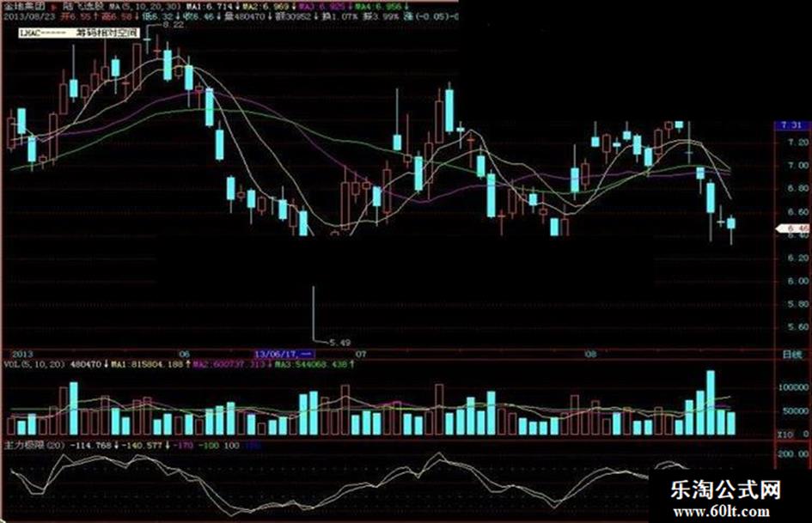
Task: Click the highlighted 13/06/17 date marker
Action: tap(284, 354)
